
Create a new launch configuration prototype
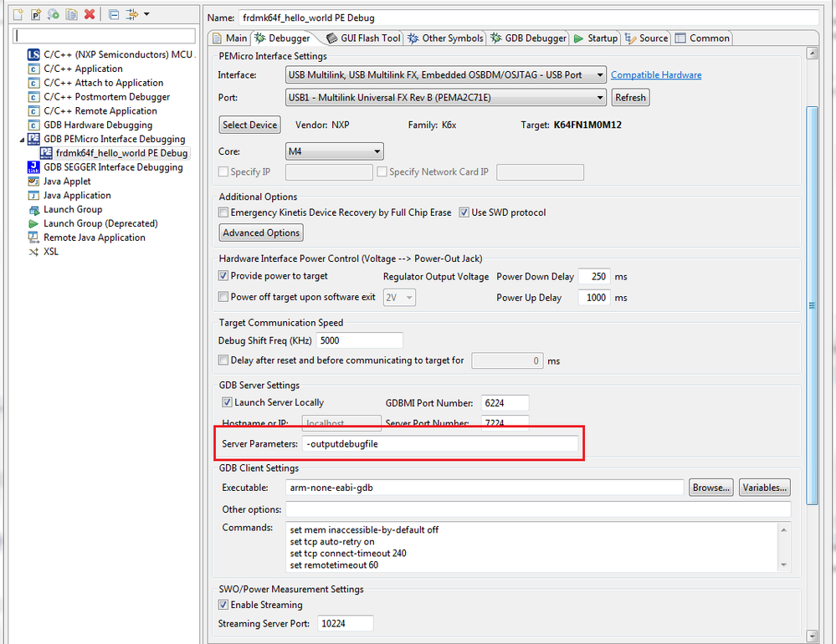tap(36, 13)
